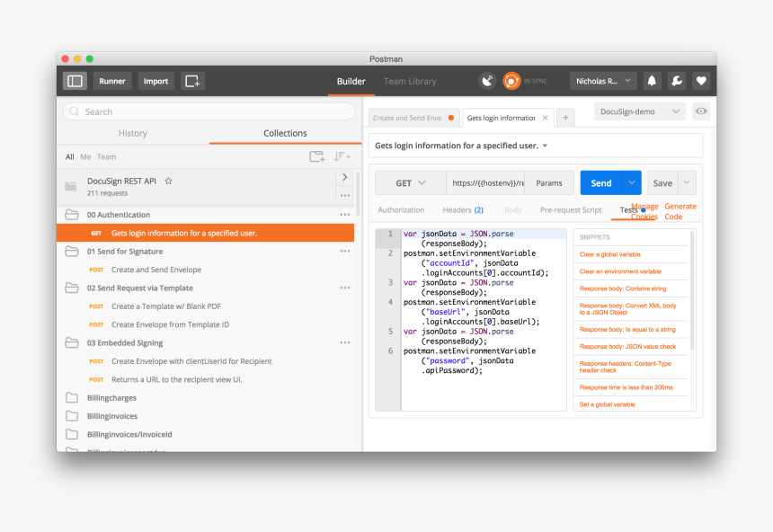
Task: Click the new collection folder icon
Action: coord(317,156)
